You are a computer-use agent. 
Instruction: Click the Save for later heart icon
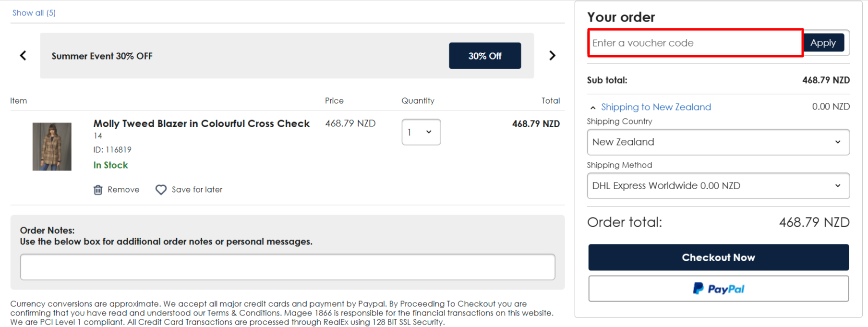161,189
